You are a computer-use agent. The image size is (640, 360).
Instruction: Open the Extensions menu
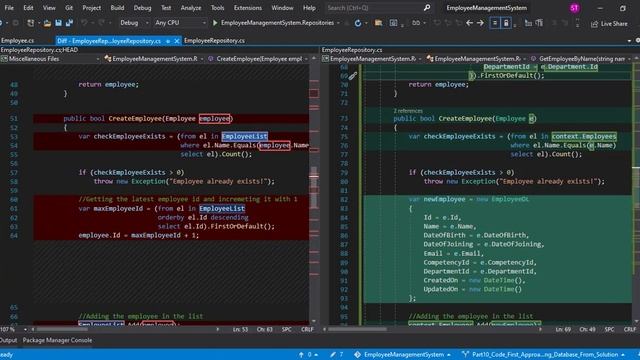point(248,8)
